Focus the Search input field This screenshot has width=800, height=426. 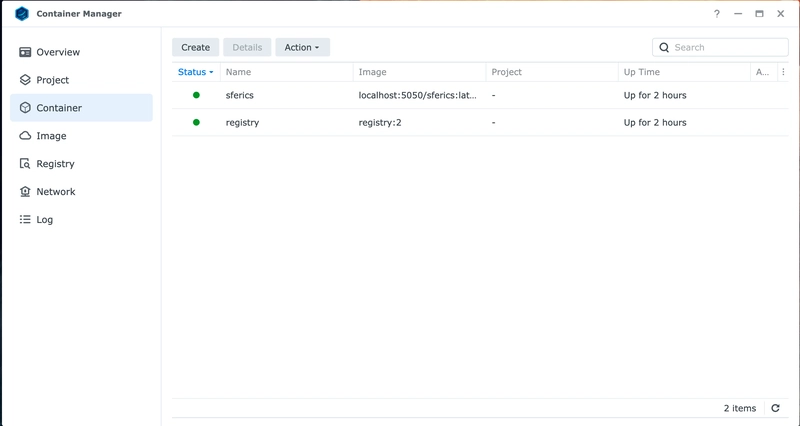coord(728,47)
